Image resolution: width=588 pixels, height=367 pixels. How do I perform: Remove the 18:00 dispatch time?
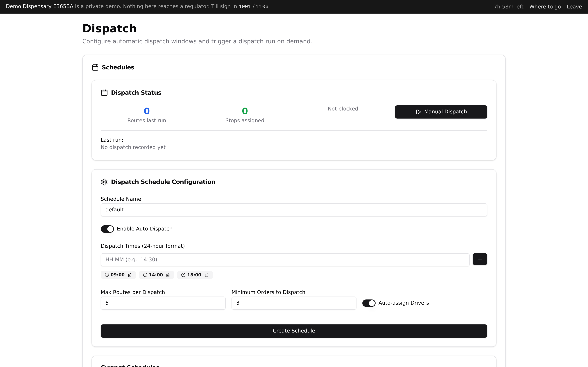point(207,275)
